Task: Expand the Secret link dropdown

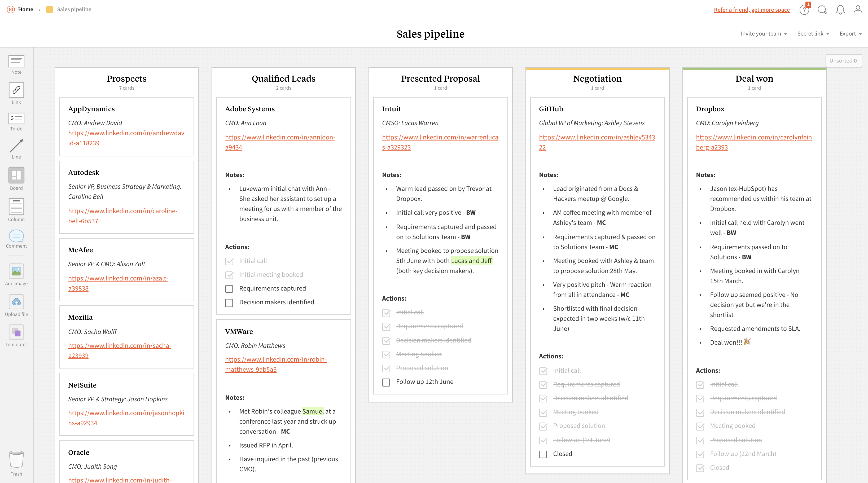Action: (813, 34)
